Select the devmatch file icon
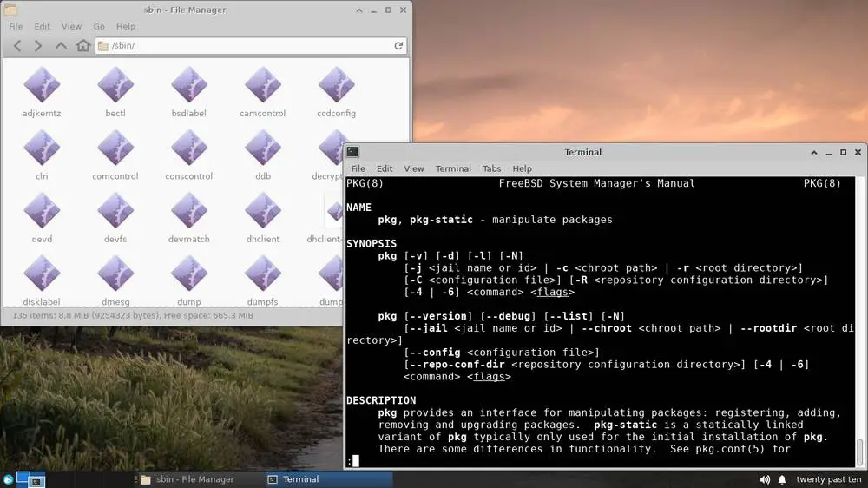The height and width of the screenshot is (488, 868). coord(188,210)
